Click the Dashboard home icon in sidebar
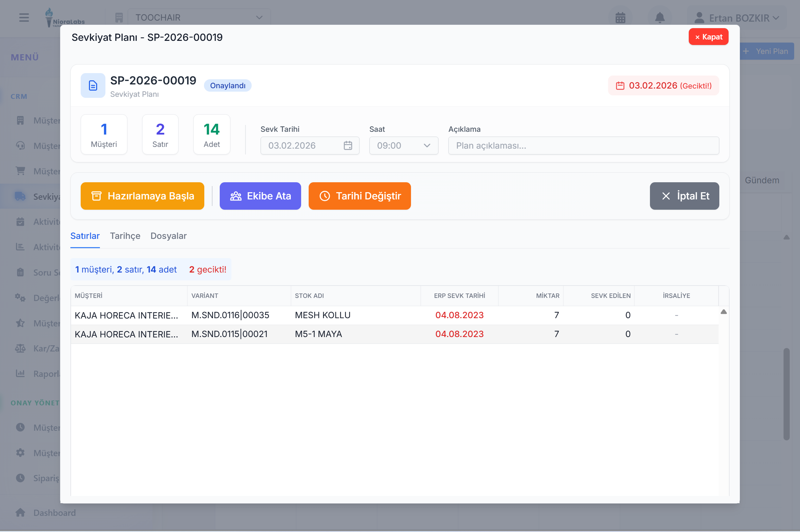 pyautogui.click(x=20, y=512)
